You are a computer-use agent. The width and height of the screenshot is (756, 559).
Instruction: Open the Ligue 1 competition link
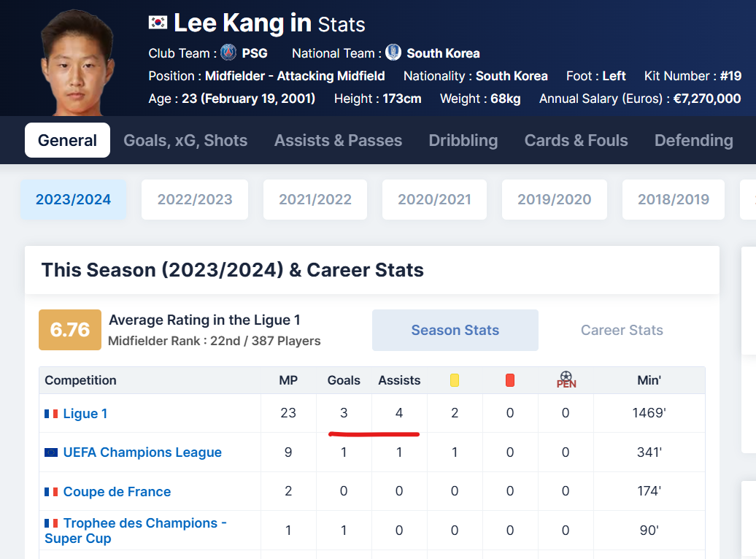pos(85,413)
